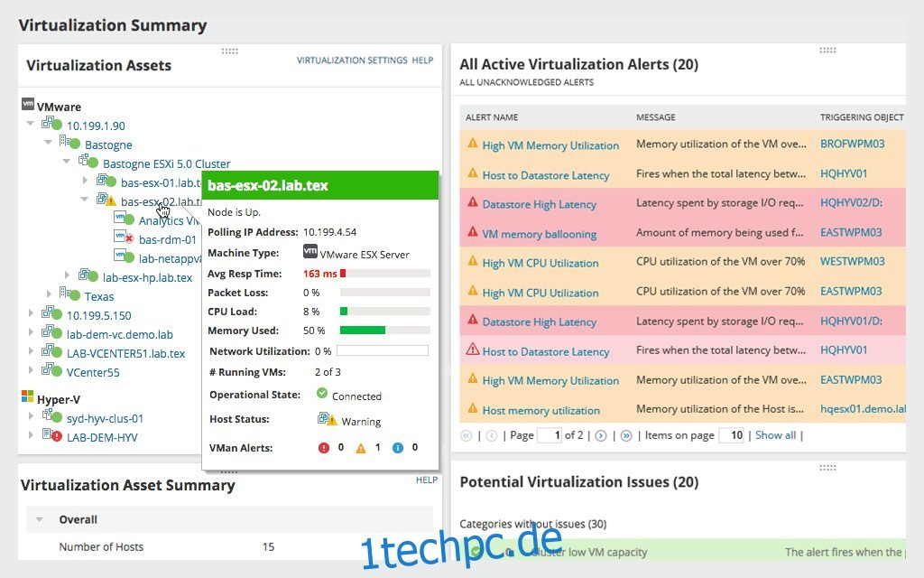924x578 pixels.
Task: Sort by Message column header
Action: tap(655, 117)
